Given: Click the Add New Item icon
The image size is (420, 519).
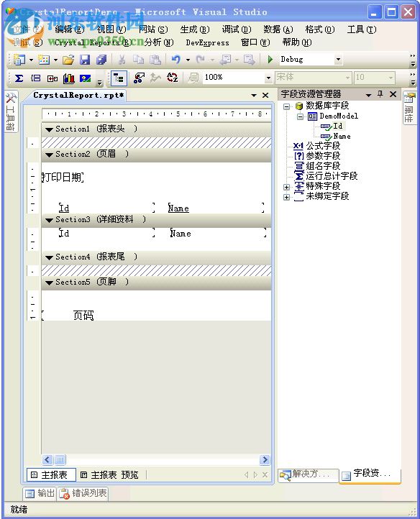Looking at the screenshot, I should (x=44, y=60).
